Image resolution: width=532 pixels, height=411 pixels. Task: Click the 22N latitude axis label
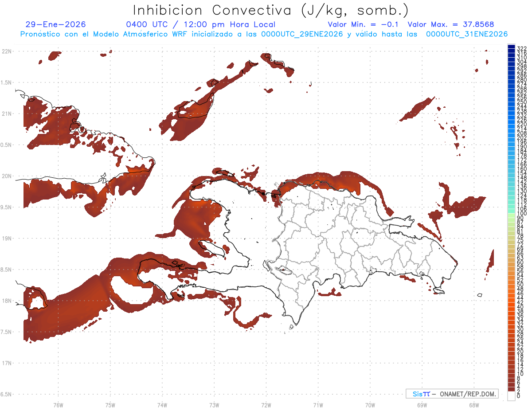[6, 51]
